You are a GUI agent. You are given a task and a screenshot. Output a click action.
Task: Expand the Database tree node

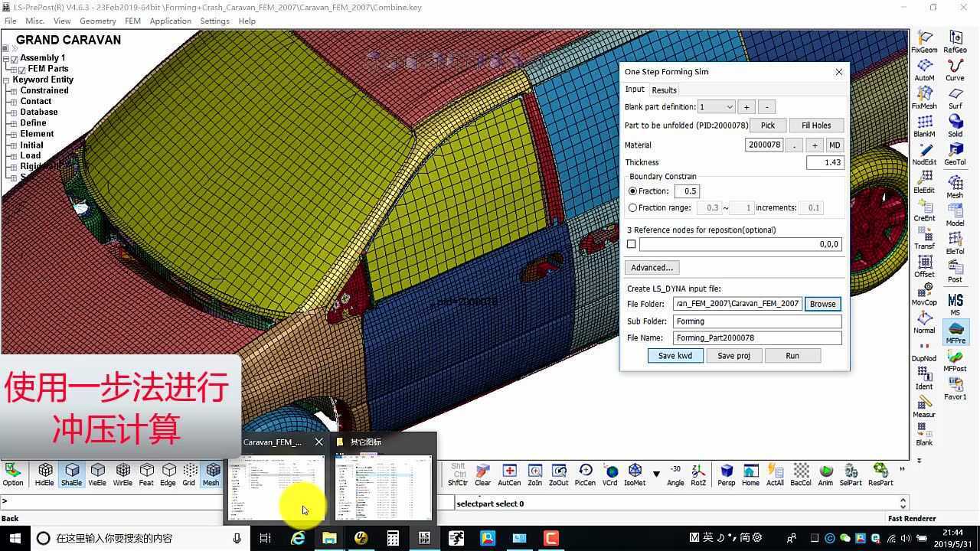click(x=13, y=112)
